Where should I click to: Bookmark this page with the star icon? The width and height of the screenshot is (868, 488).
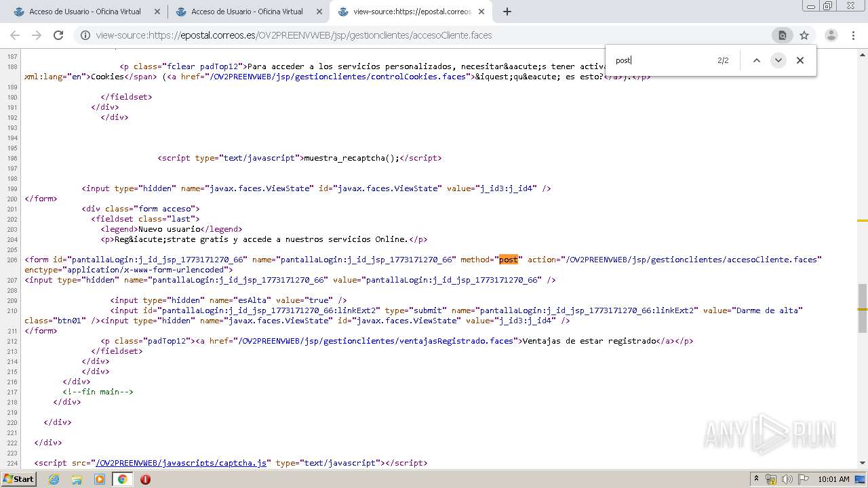pos(804,35)
